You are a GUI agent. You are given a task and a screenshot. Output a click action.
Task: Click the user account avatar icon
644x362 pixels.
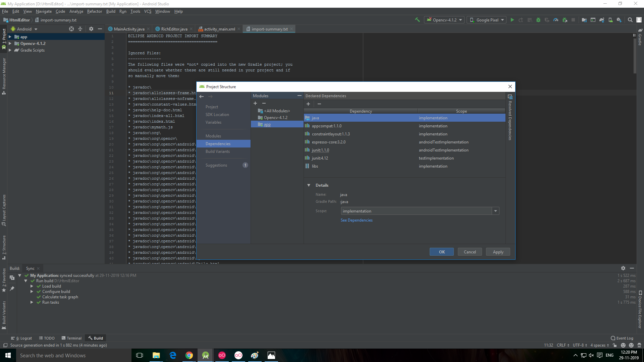pyautogui.click(x=639, y=20)
